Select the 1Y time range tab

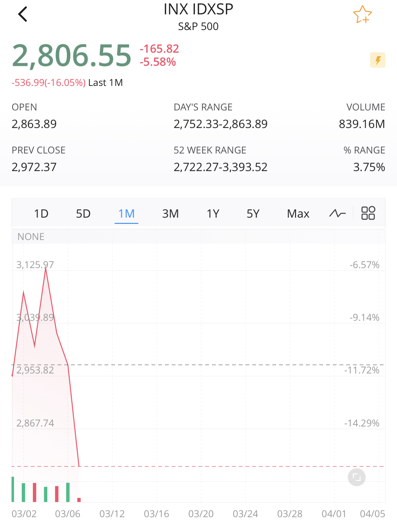coord(213,214)
